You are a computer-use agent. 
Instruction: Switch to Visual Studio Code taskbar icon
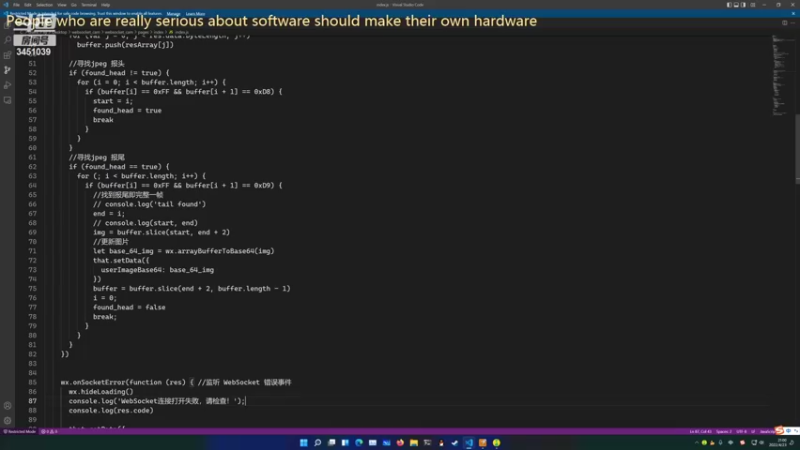coord(469,442)
